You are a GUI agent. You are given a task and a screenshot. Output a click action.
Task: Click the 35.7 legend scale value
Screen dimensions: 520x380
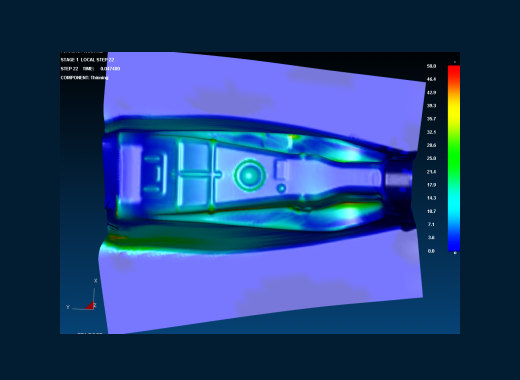[x=431, y=119]
